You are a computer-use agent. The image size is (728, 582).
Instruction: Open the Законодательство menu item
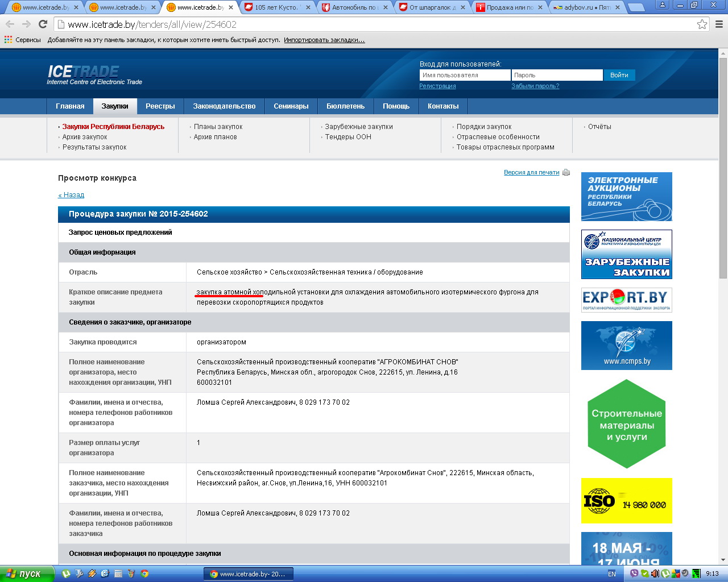(x=224, y=106)
